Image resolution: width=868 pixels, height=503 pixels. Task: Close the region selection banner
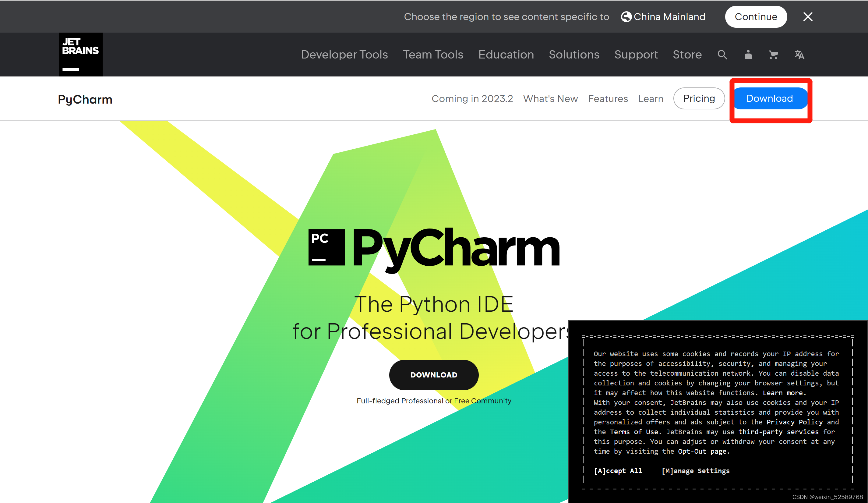point(808,16)
